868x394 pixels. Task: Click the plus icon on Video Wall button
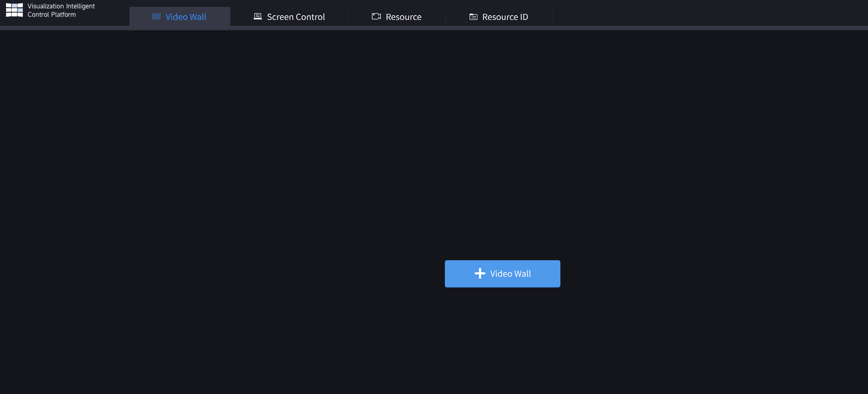480,273
